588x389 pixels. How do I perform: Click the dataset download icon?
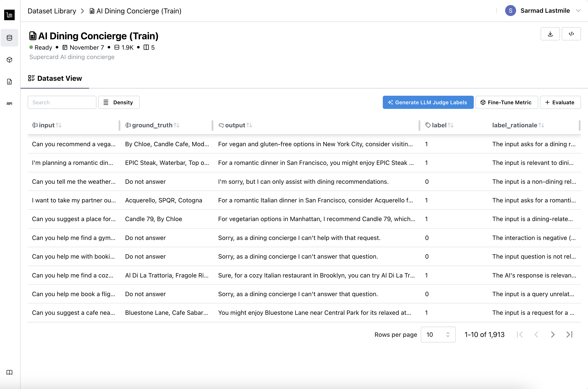(550, 34)
